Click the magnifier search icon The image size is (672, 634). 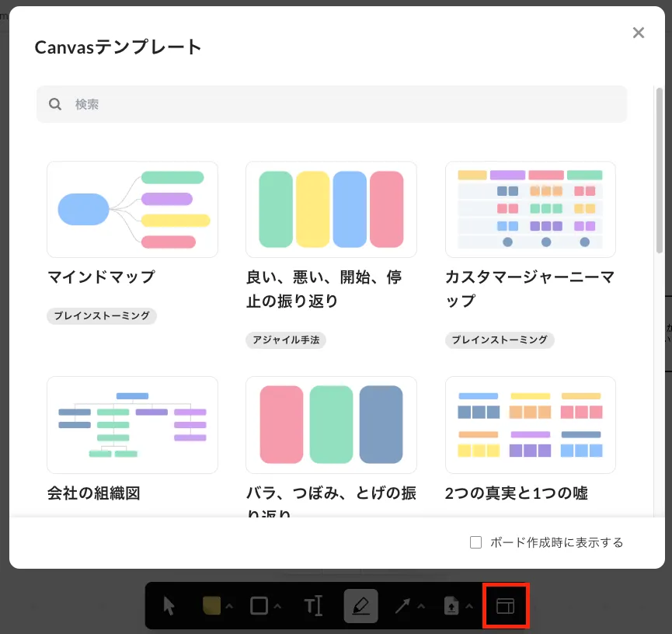coord(55,104)
